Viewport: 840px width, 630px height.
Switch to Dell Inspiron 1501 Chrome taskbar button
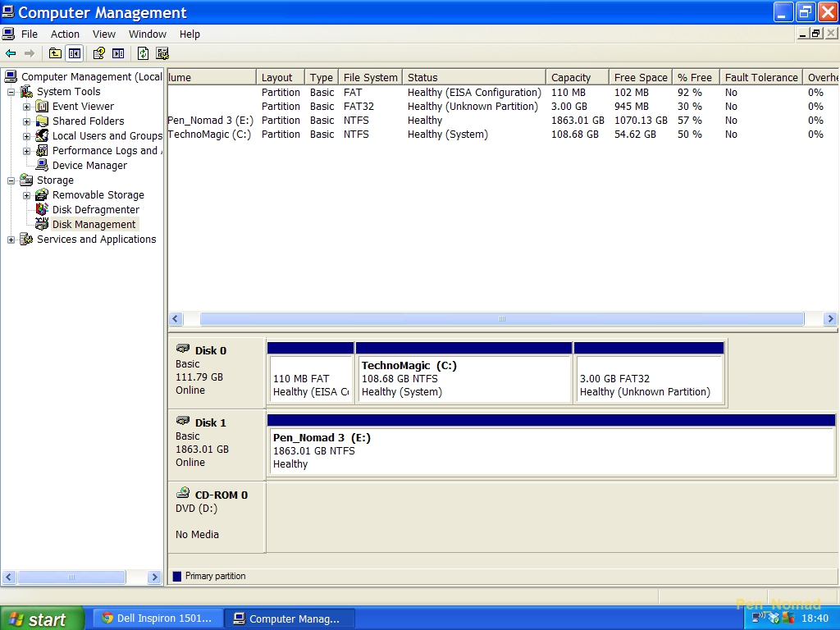click(157, 619)
